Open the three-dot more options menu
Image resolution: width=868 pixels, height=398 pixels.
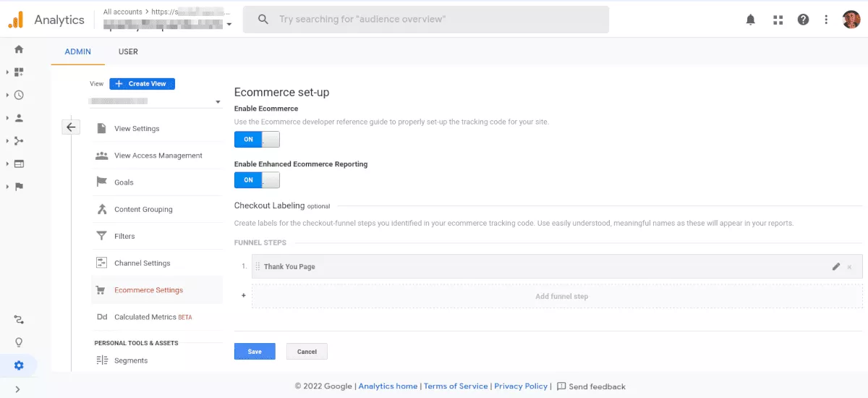tap(826, 20)
